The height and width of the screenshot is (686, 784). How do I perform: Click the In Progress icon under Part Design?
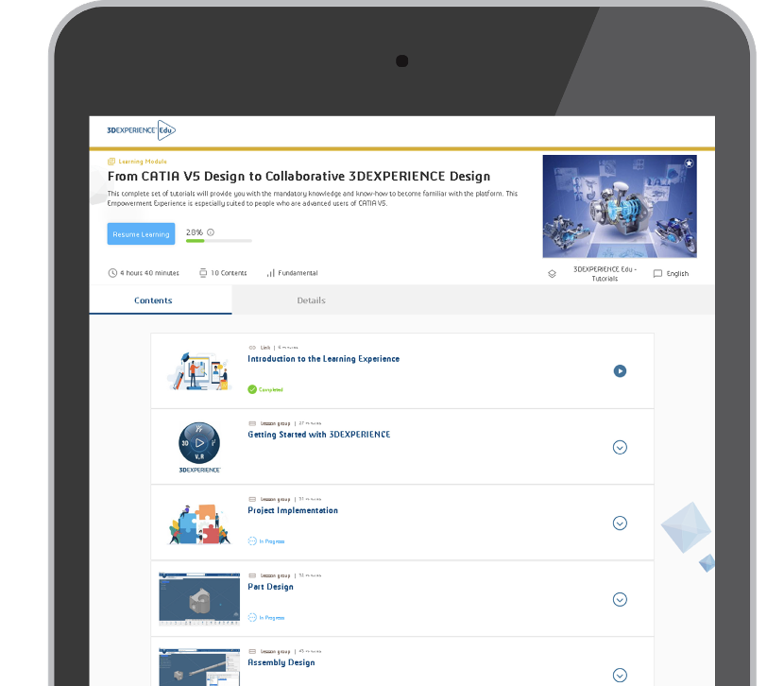tap(252, 618)
